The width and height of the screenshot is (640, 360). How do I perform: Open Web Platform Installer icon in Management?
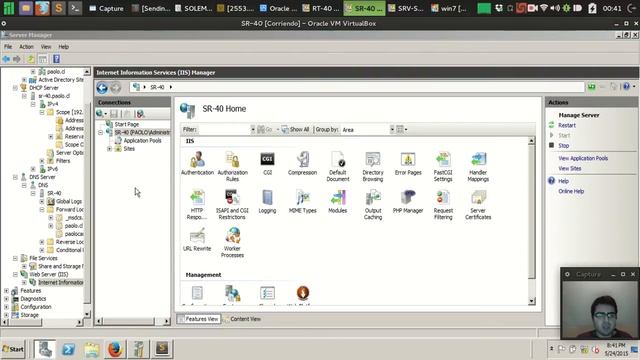coord(302,295)
